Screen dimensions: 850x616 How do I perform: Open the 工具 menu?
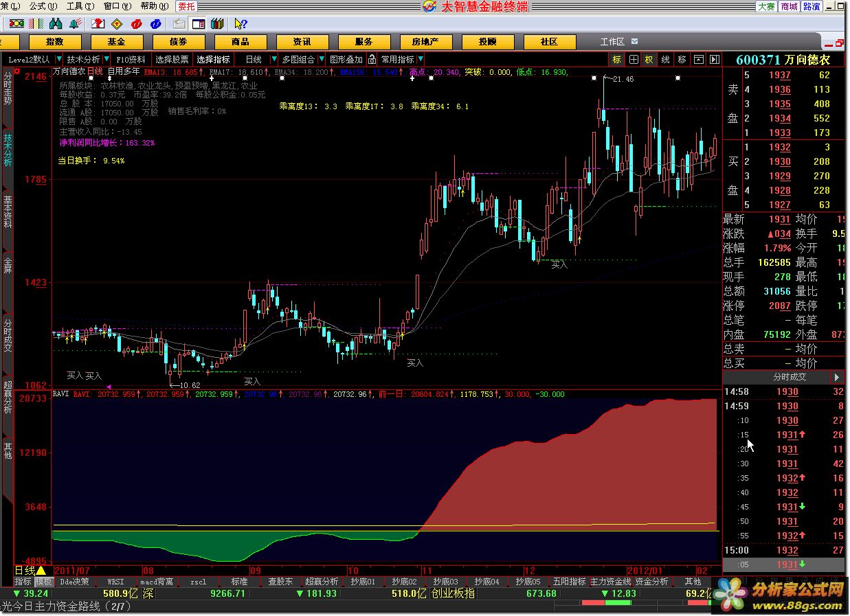coord(79,5)
